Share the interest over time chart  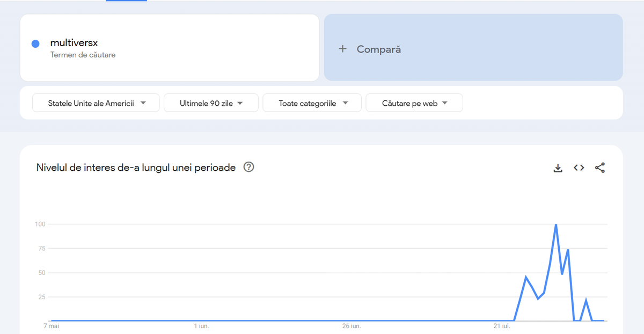click(600, 168)
